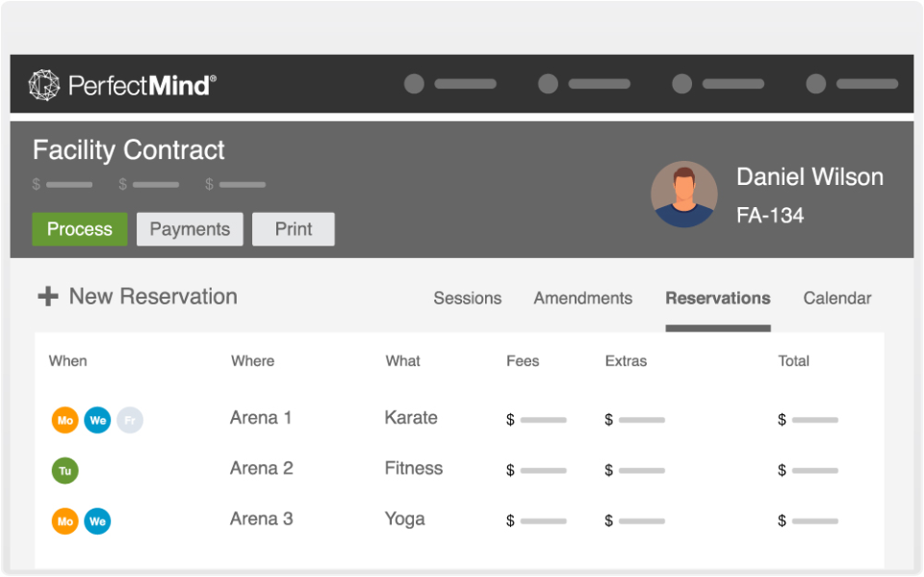Image resolution: width=924 pixels, height=577 pixels.
Task: Enable the greyed Fr day badge for Karate
Action: (x=130, y=420)
